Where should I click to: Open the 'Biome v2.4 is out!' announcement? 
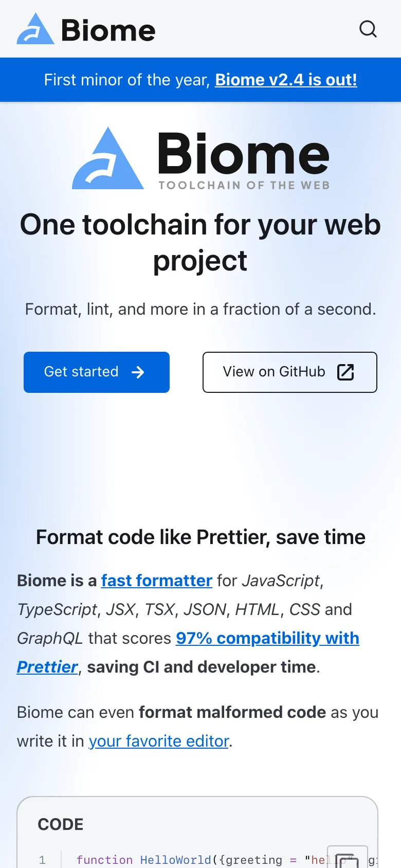[286, 80]
